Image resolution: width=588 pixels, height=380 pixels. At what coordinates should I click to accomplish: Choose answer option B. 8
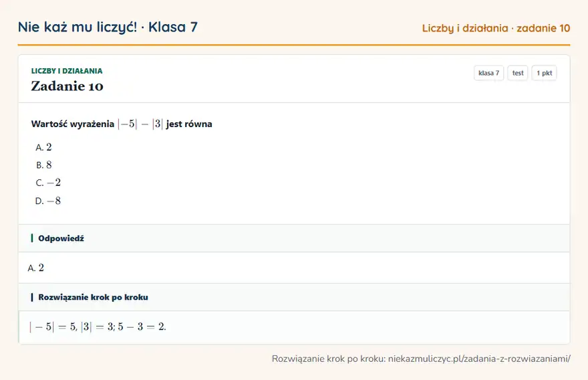coord(43,165)
